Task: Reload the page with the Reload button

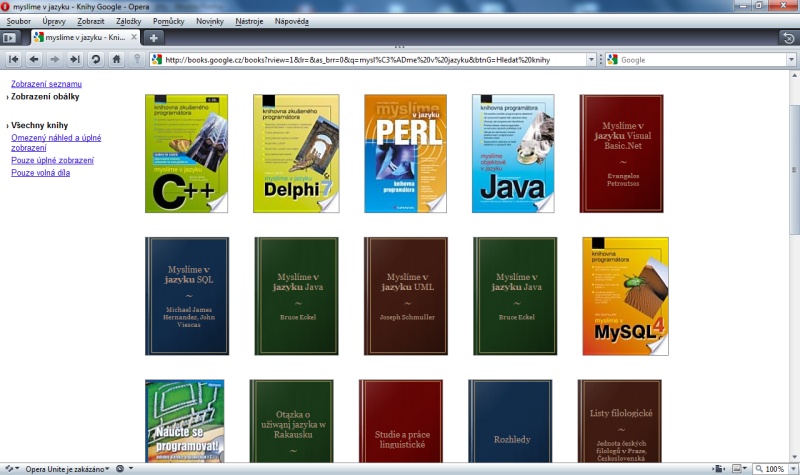Action: click(x=95, y=60)
